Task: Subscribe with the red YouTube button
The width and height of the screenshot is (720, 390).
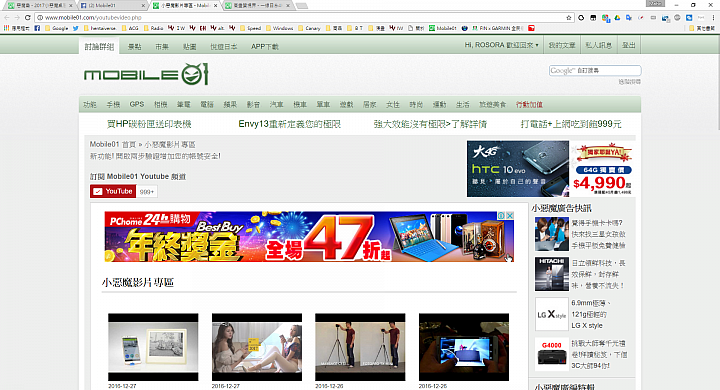Action: pos(113,191)
